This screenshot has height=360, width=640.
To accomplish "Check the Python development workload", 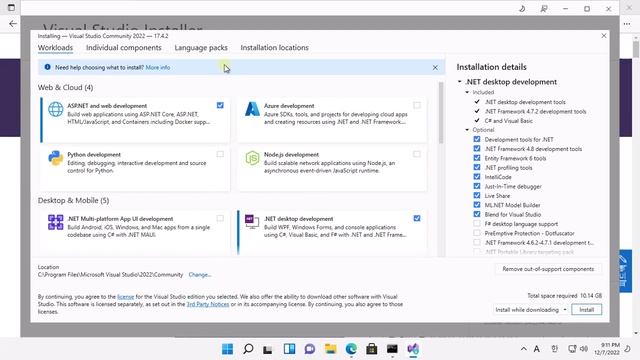I will coord(220,154).
